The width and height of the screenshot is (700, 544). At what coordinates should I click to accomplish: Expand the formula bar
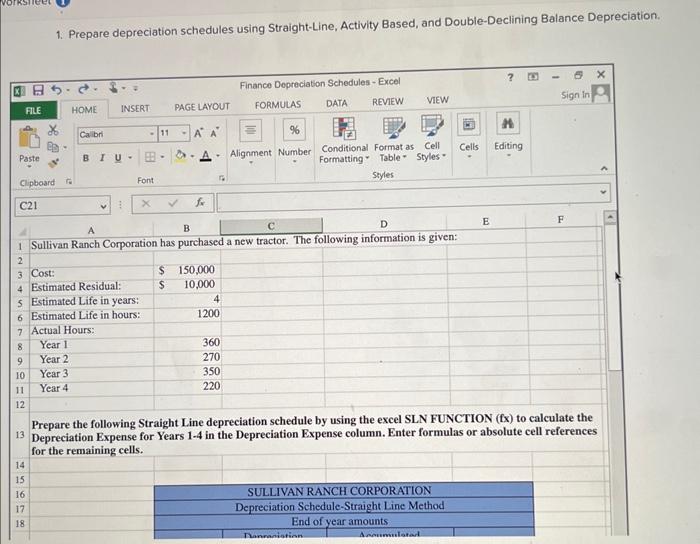coord(603,192)
